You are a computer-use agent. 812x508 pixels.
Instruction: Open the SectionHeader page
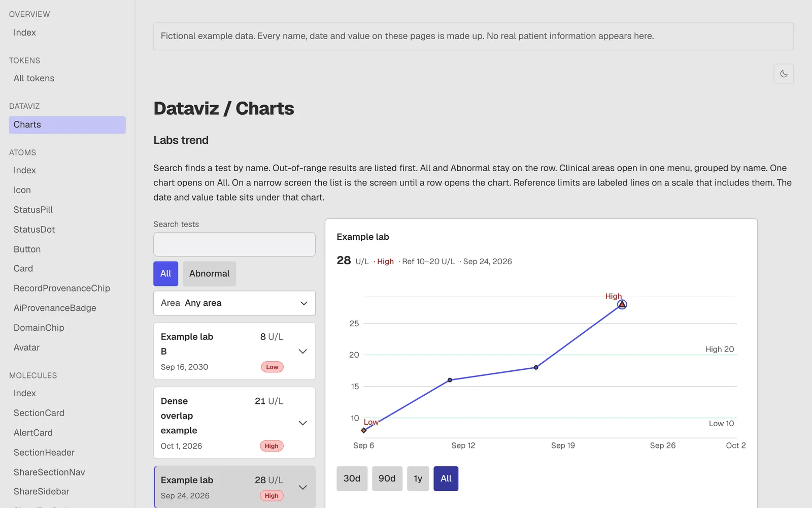point(44,453)
